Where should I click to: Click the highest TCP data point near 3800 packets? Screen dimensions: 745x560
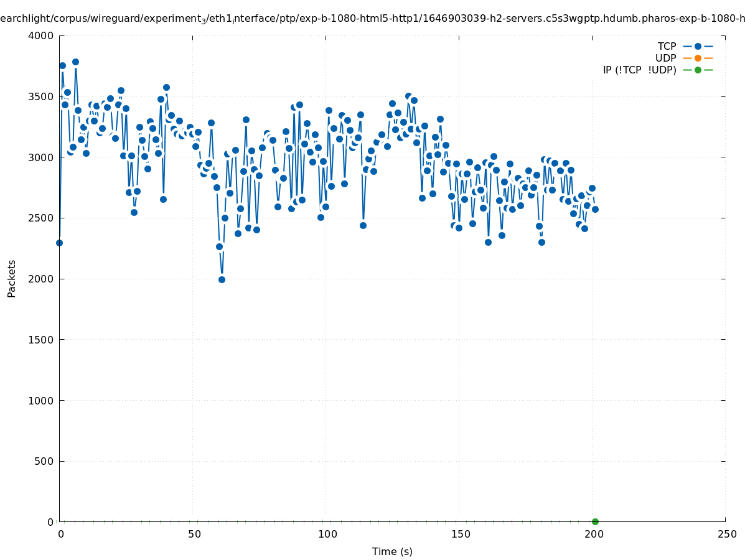click(75, 62)
